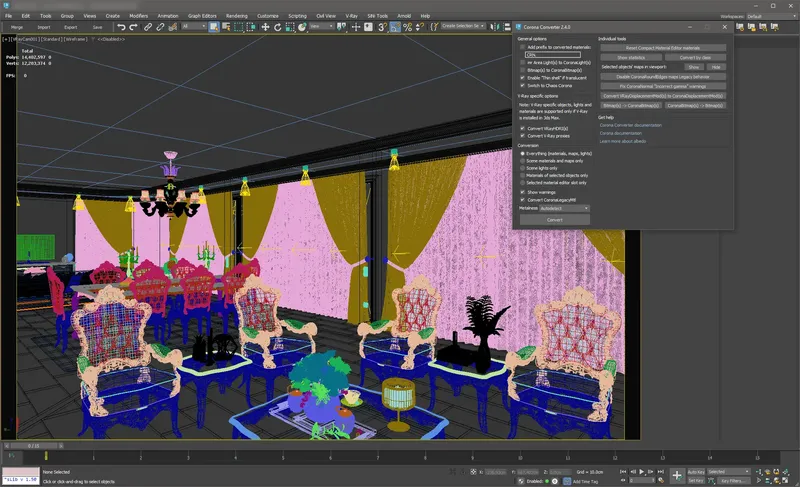Click the Undo arrow icon

point(121,27)
